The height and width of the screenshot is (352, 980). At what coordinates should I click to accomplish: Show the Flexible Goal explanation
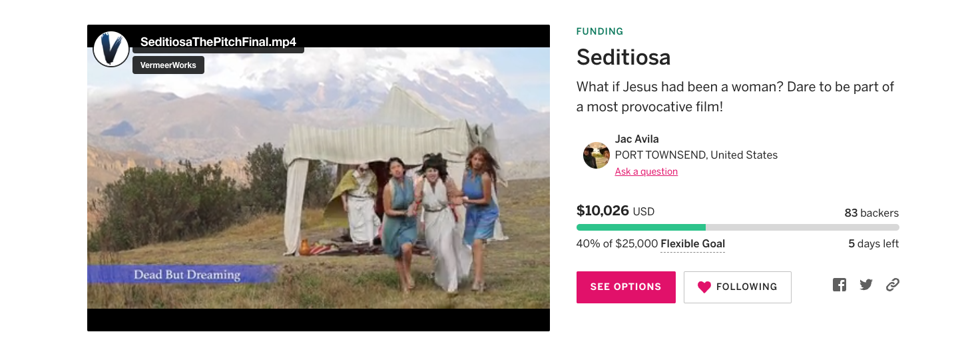coord(692,244)
